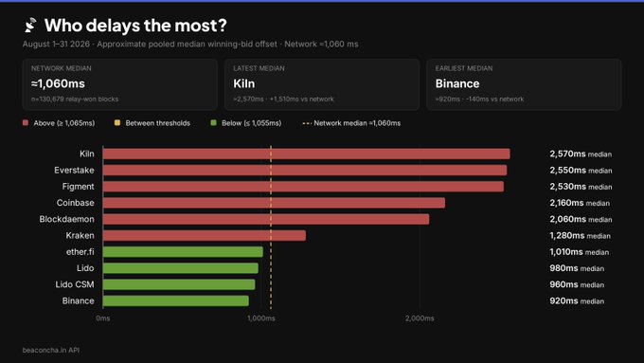Click the Kiln red bar
644x363 pixels.
[307, 154]
